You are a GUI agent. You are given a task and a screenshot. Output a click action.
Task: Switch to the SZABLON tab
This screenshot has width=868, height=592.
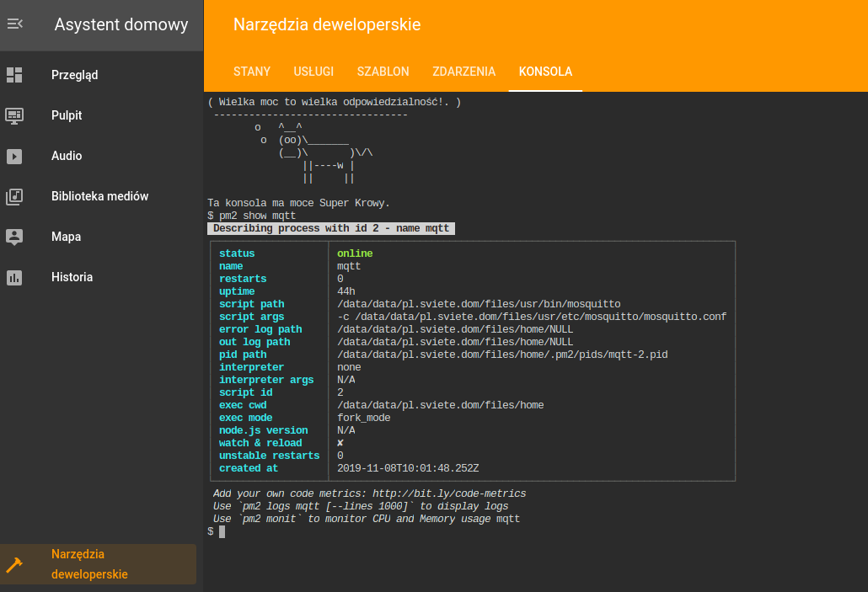(x=383, y=72)
